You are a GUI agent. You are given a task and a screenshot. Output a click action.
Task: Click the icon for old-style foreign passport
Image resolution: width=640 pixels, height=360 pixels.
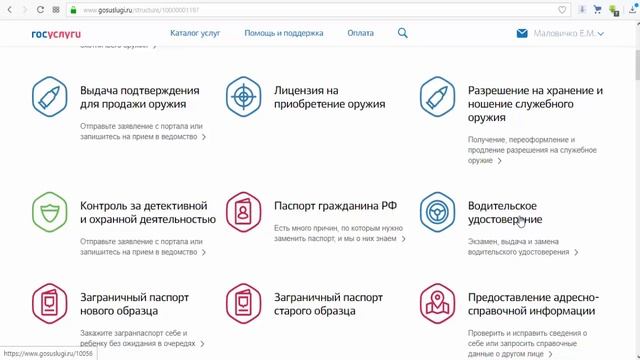(x=244, y=304)
